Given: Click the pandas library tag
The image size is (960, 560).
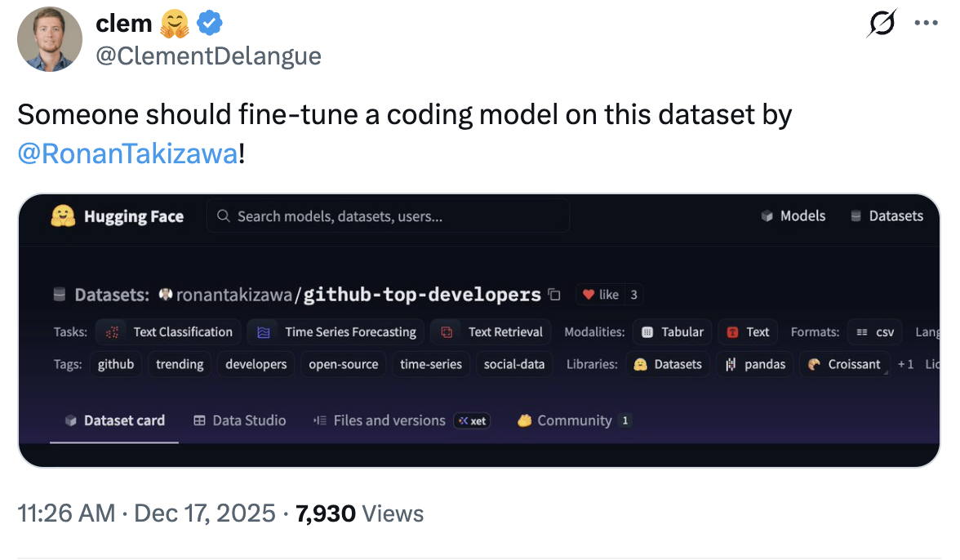Looking at the screenshot, I should (754, 364).
